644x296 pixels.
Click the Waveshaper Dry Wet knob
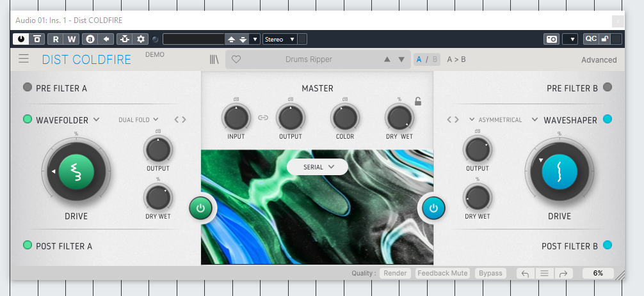coord(478,198)
